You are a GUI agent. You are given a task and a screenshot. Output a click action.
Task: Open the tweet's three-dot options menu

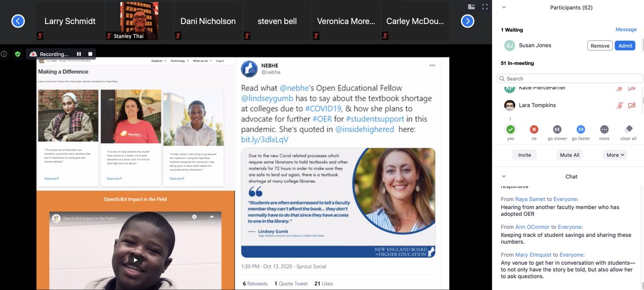point(432,65)
